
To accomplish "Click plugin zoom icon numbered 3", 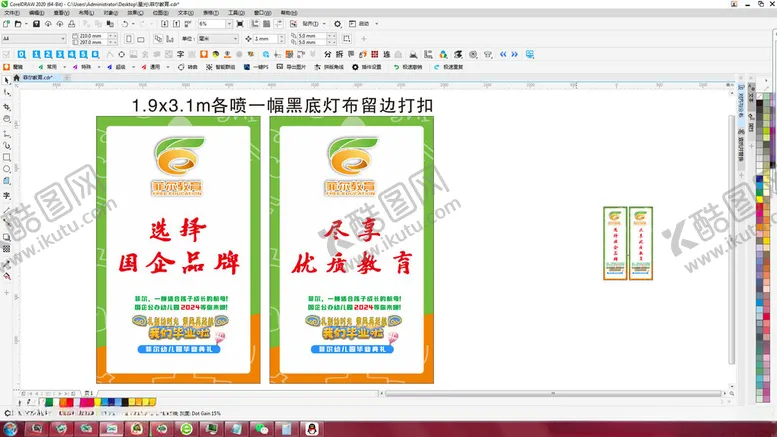I will coord(60,54).
